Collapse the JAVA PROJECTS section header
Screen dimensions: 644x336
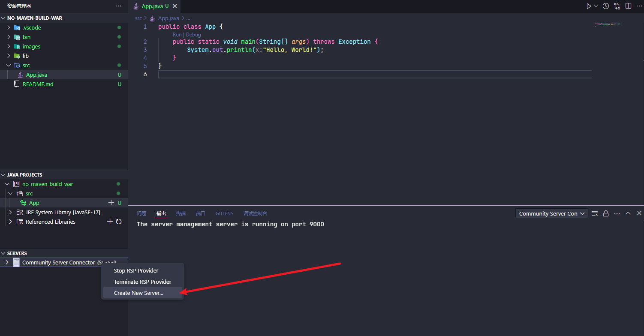(24, 175)
